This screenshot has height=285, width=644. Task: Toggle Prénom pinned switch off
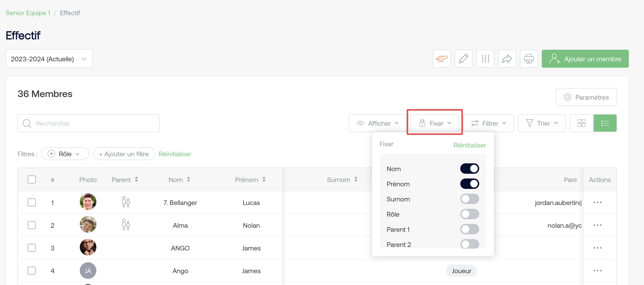[469, 184]
